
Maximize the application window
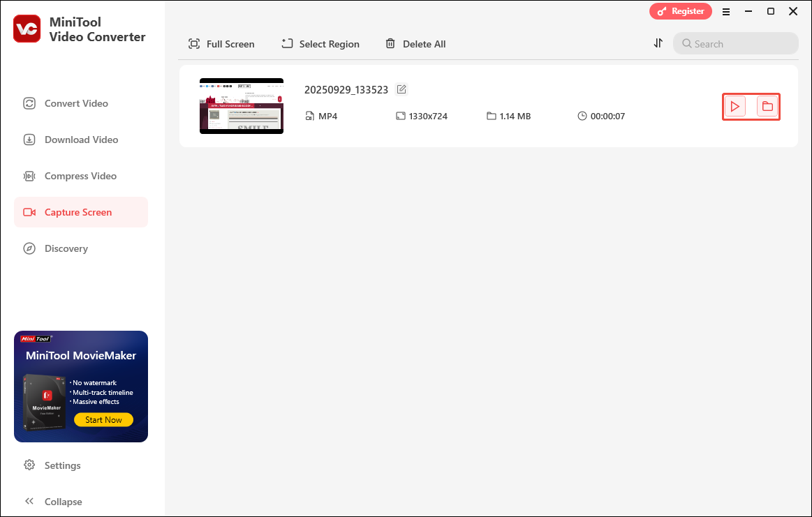pos(771,11)
